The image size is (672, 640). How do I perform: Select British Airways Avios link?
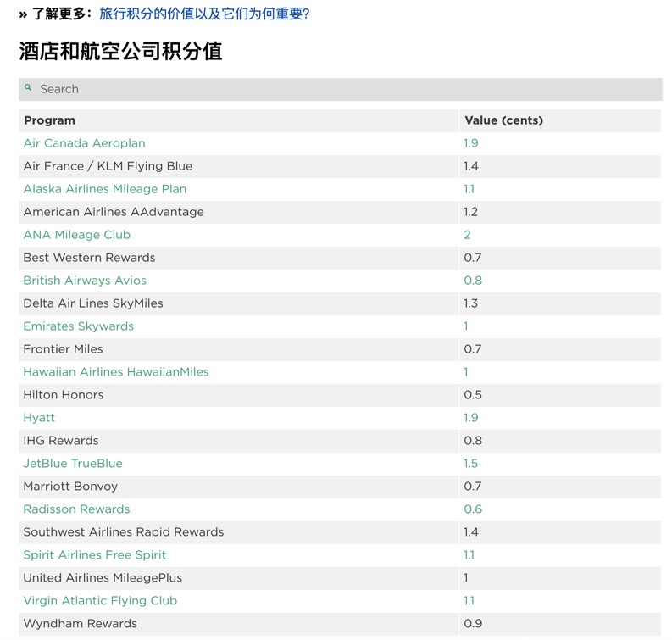point(85,281)
